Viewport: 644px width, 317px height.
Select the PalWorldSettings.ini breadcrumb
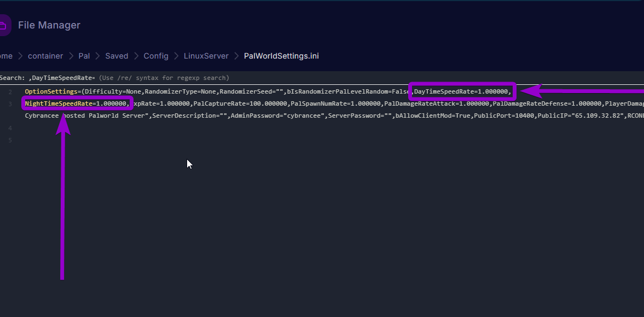[281, 56]
